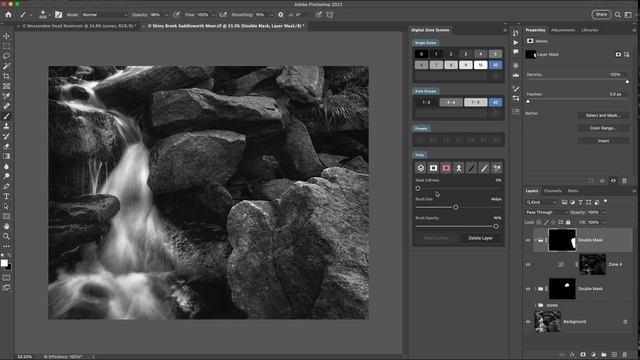Open layer Kind filter dropdown

[x=541, y=202]
